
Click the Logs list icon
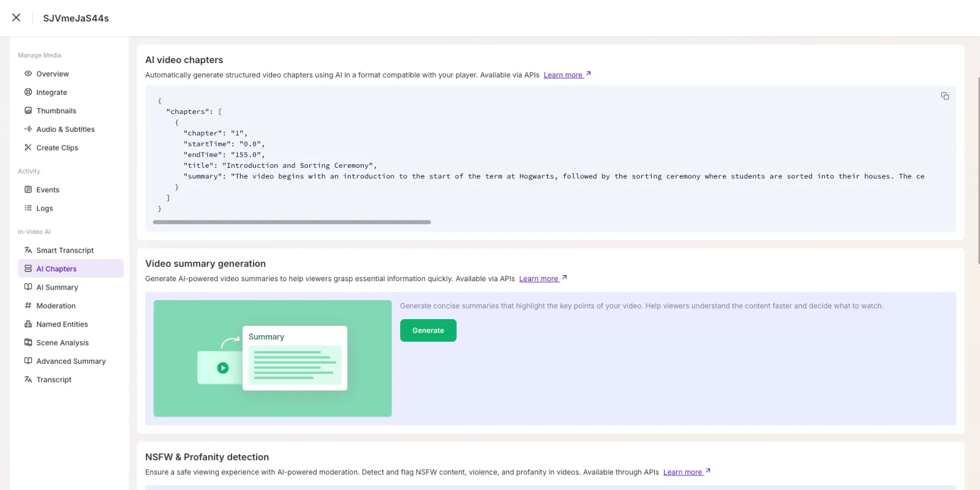28,208
